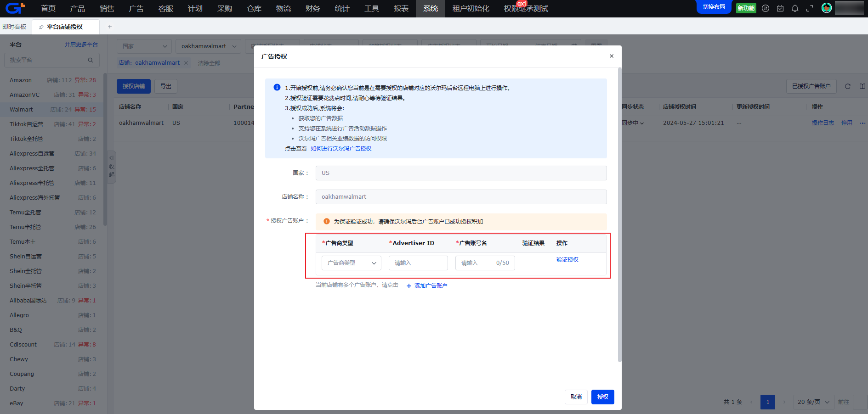Screen dimensions: 868x414
Task: Open column settings icon beside refresh
Action: tap(862, 86)
